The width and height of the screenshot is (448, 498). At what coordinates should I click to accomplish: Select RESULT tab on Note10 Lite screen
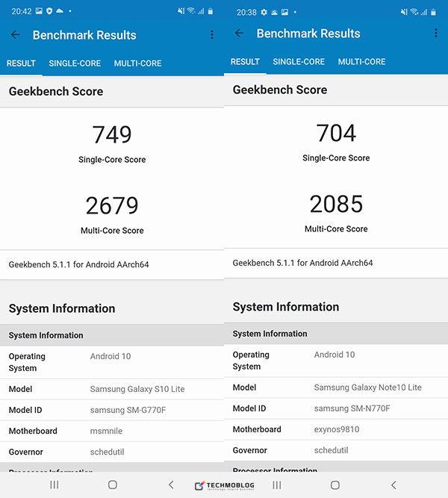coord(245,62)
